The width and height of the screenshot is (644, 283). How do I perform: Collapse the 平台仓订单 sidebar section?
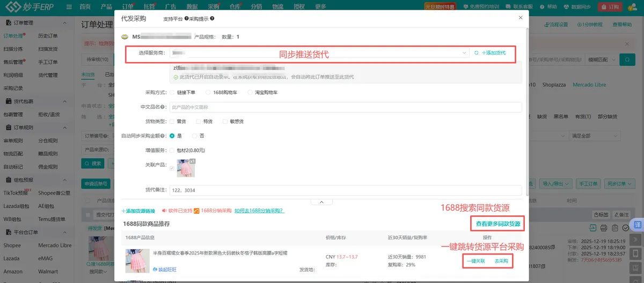click(x=65, y=232)
